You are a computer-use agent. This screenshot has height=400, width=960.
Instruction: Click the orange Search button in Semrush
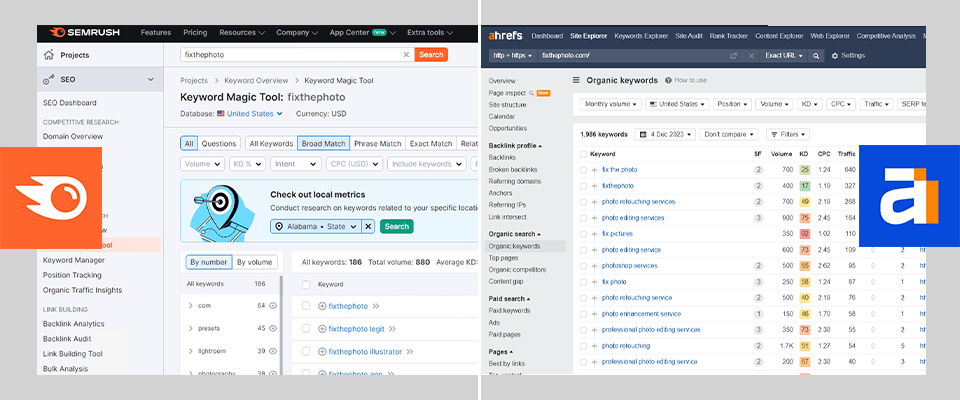point(431,55)
